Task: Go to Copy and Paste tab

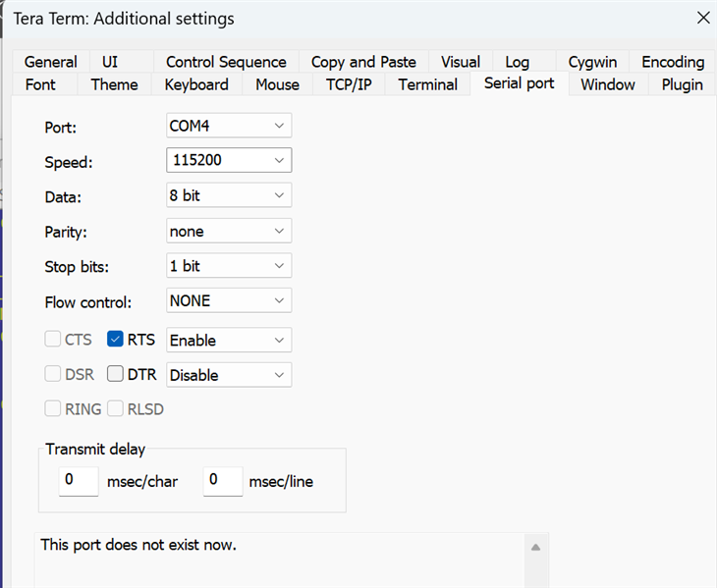Action: tap(363, 62)
